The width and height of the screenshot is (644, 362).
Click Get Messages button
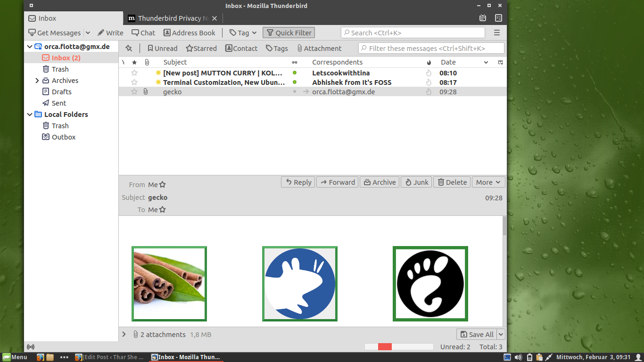pos(55,33)
